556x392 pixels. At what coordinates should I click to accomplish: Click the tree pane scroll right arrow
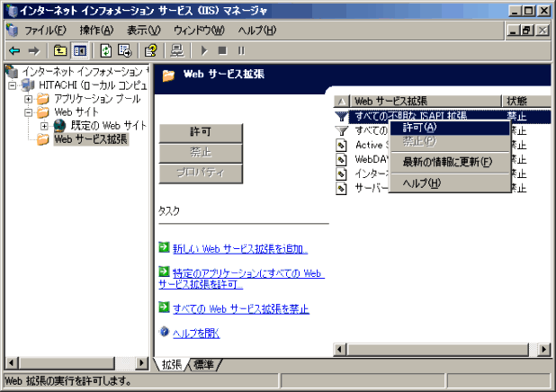point(142,363)
